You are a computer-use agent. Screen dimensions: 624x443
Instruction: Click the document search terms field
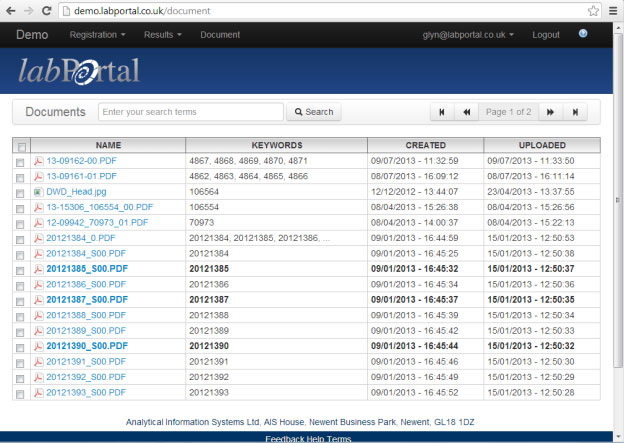[191, 112]
